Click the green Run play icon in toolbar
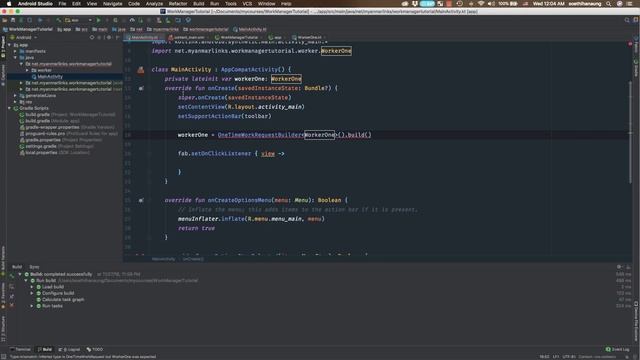Image resolution: width=640 pixels, height=360 pixels. coord(98,20)
